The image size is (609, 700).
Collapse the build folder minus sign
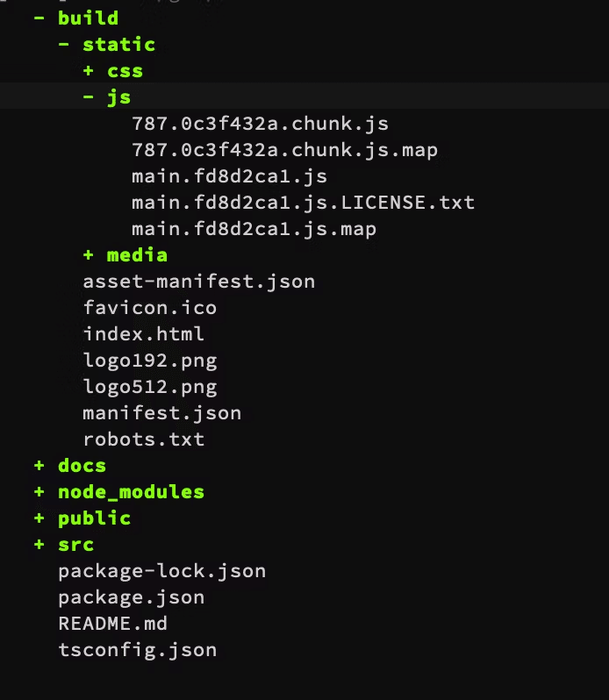39,18
